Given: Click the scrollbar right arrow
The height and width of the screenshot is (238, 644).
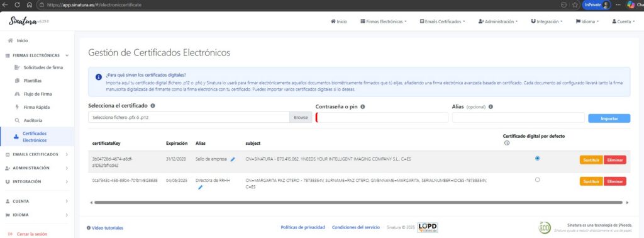Looking at the screenshot, I should (627, 202).
